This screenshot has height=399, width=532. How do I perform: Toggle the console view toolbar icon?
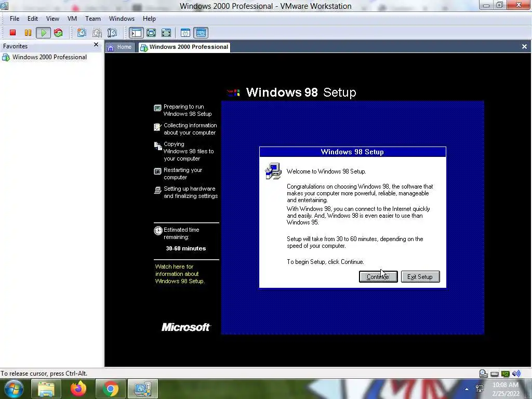click(201, 33)
